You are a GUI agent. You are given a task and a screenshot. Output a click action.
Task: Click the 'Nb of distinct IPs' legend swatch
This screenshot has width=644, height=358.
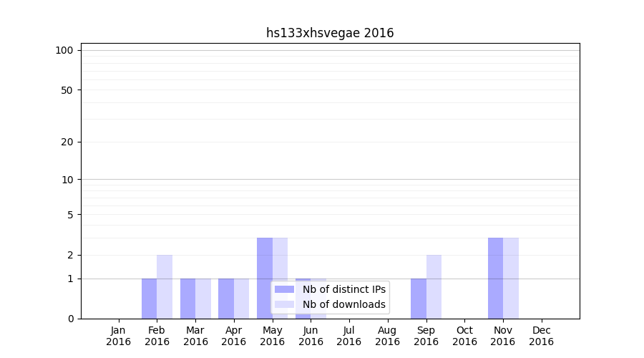point(284,289)
